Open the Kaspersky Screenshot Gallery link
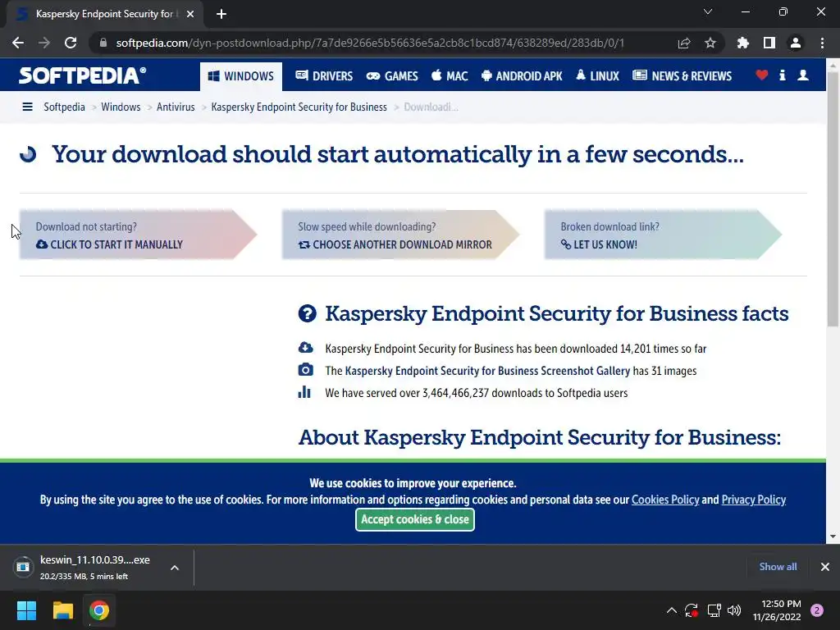The width and height of the screenshot is (840, 630). (487, 371)
